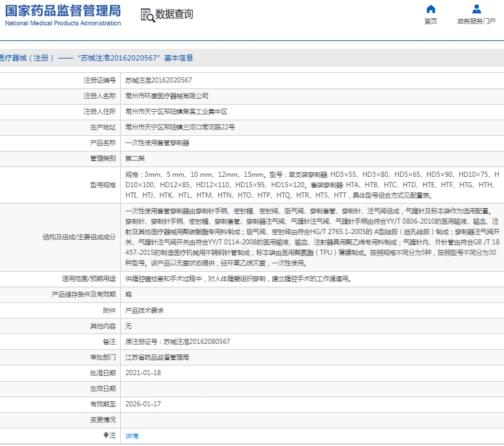Click production address 常州市天宁区郑陆镇三河口常河路22号

(180, 127)
